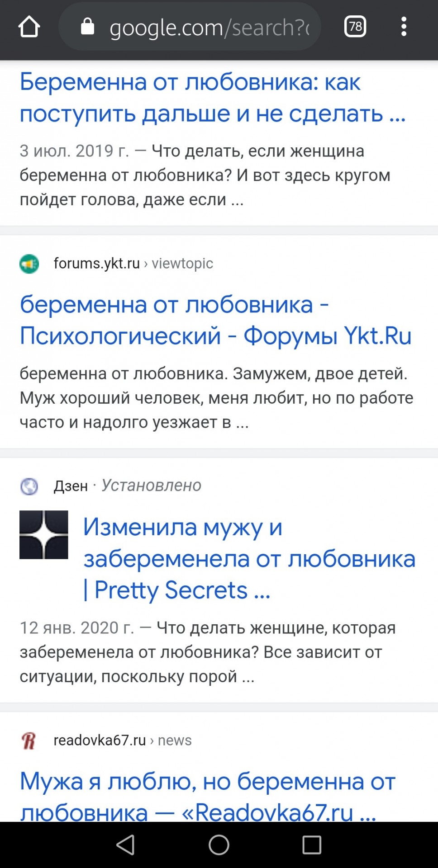The width and height of the screenshot is (438, 868).
Task: Tap the Дзен globe favicon
Action: click(29, 486)
